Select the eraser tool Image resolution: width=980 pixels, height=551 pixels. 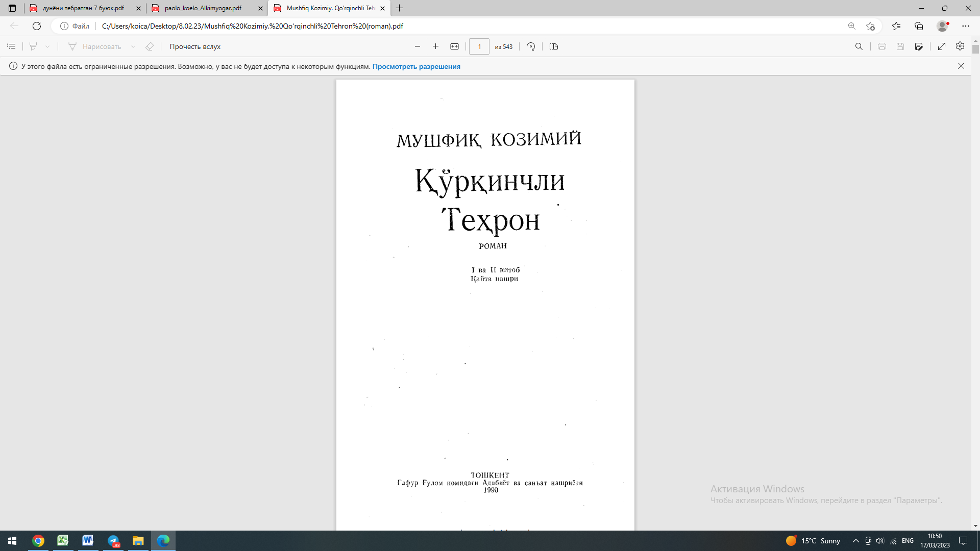[150, 46]
